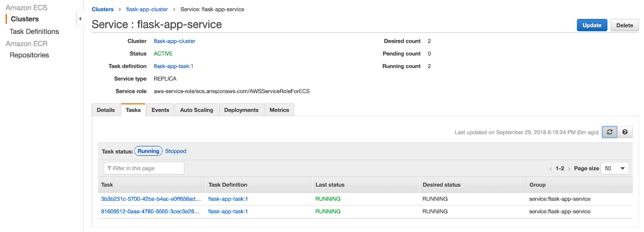Screen dimensions: 644x232
Task: Open task 81609512-0aaa-4780 link
Action: click(150, 211)
